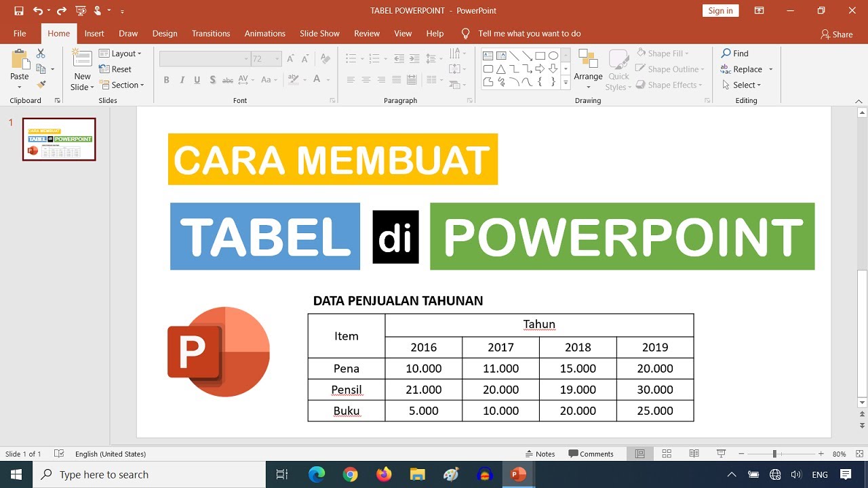Toggle Bold formatting
This screenshot has height=488, width=868.
tap(166, 80)
